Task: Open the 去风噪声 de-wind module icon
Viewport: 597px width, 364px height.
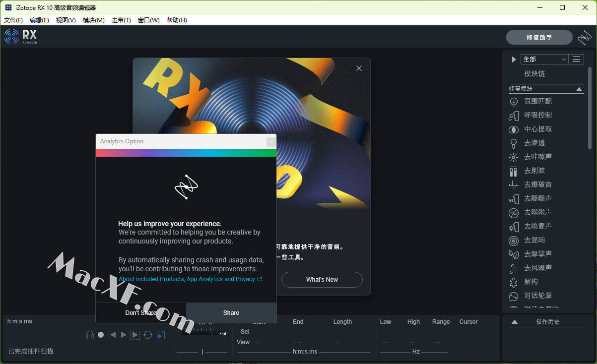Action: tap(514, 268)
